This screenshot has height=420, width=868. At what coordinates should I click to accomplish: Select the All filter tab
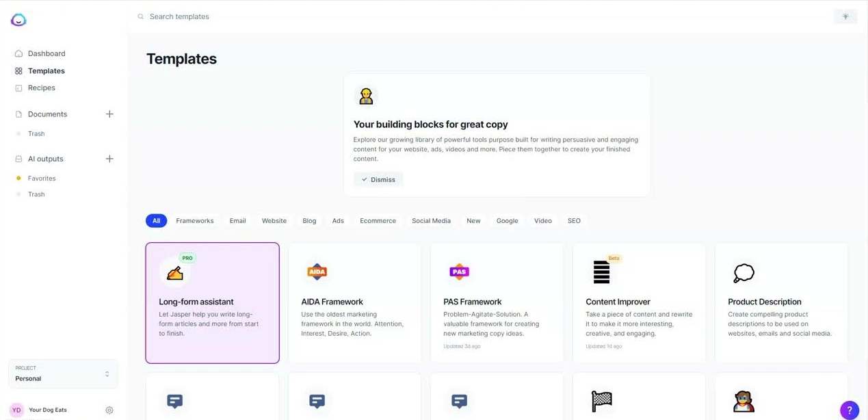tap(156, 221)
